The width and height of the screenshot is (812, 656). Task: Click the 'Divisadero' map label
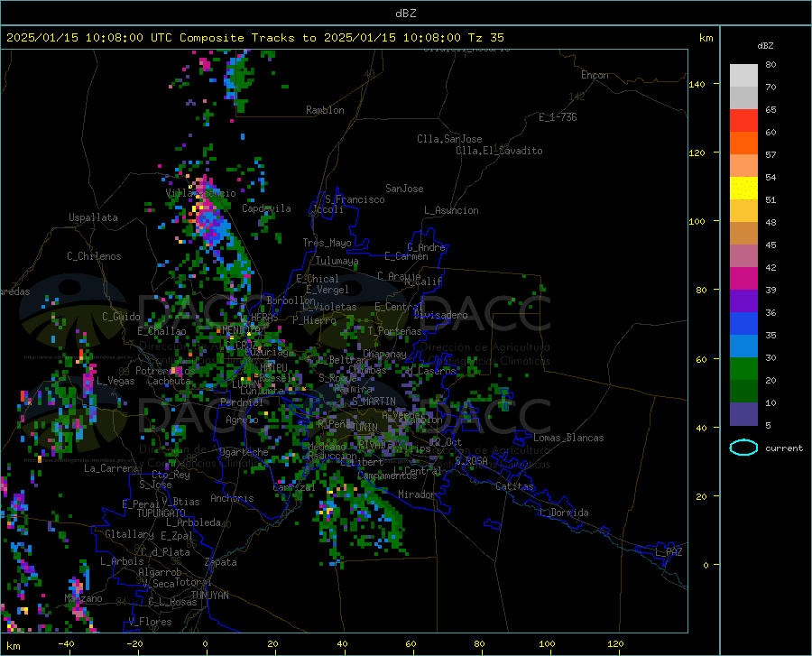pyautogui.click(x=440, y=315)
